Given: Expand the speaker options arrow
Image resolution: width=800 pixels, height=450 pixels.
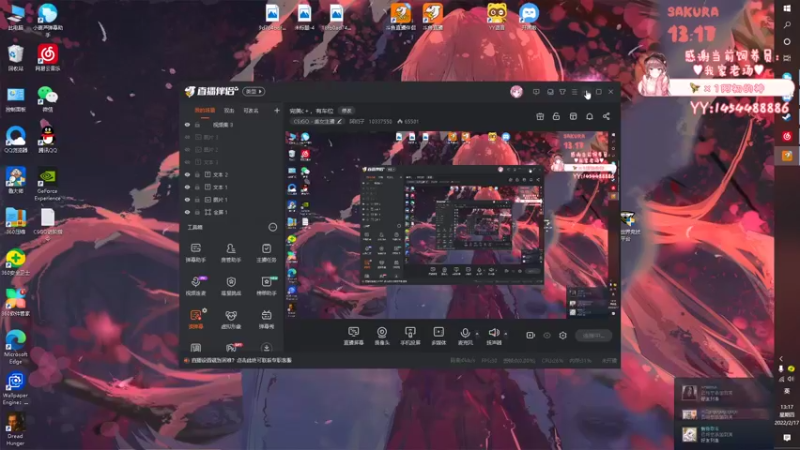Looking at the screenshot, I should 506,334.
